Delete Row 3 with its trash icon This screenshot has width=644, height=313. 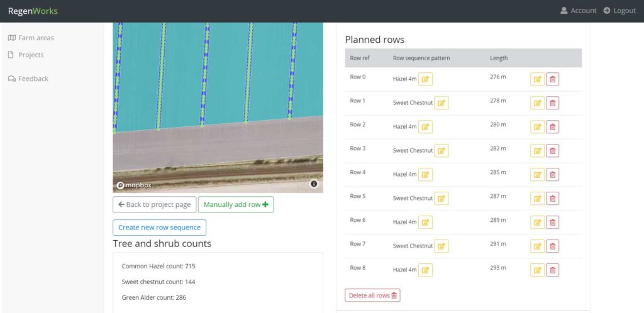(552, 151)
